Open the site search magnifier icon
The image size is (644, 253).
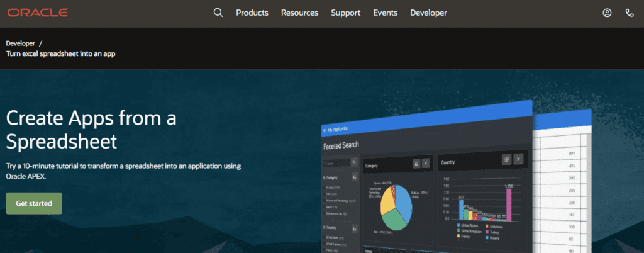(218, 13)
